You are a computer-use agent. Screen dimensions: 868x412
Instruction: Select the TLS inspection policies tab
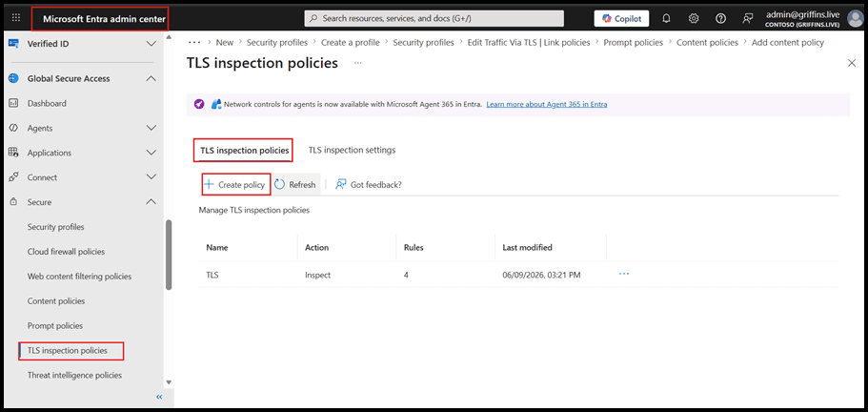tap(244, 150)
